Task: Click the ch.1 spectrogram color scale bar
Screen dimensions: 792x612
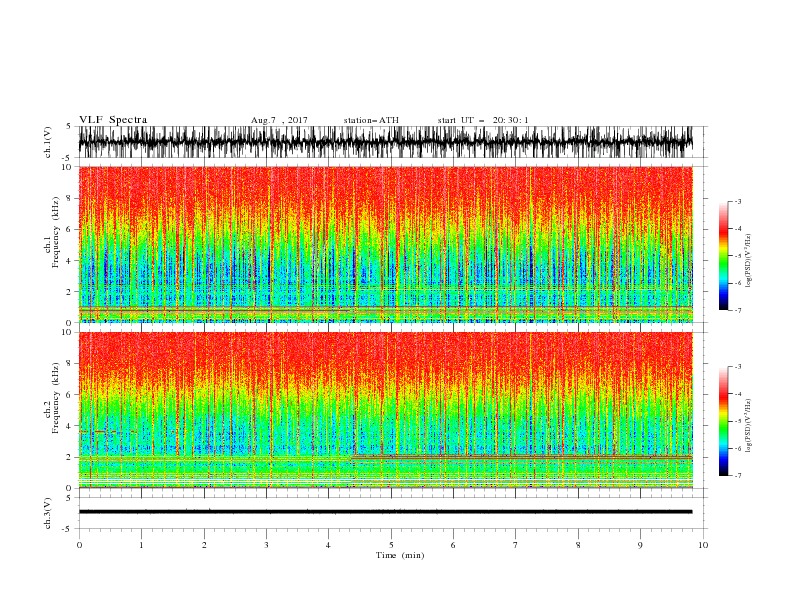Action: [x=723, y=256]
